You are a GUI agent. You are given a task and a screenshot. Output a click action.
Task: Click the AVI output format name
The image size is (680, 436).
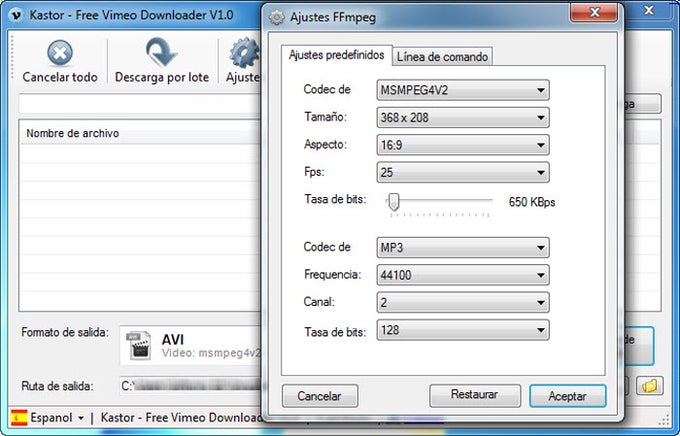tap(173, 340)
